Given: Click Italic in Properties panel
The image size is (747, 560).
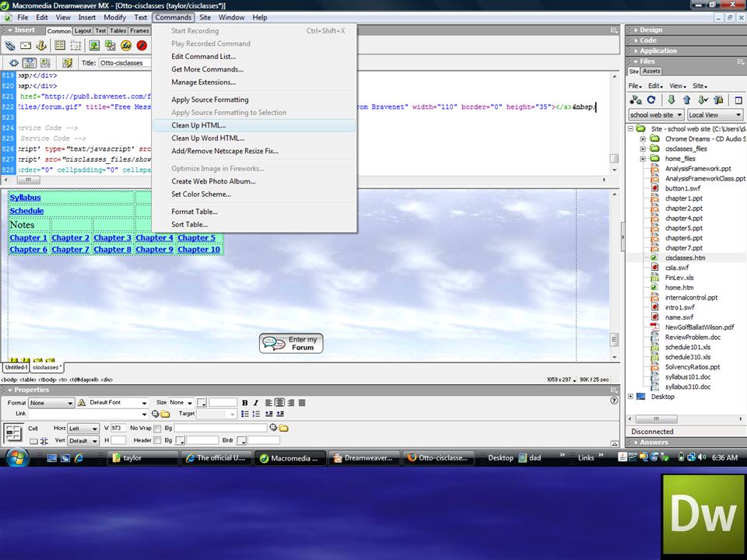Looking at the screenshot, I should pyautogui.click(x=255, y=403).
